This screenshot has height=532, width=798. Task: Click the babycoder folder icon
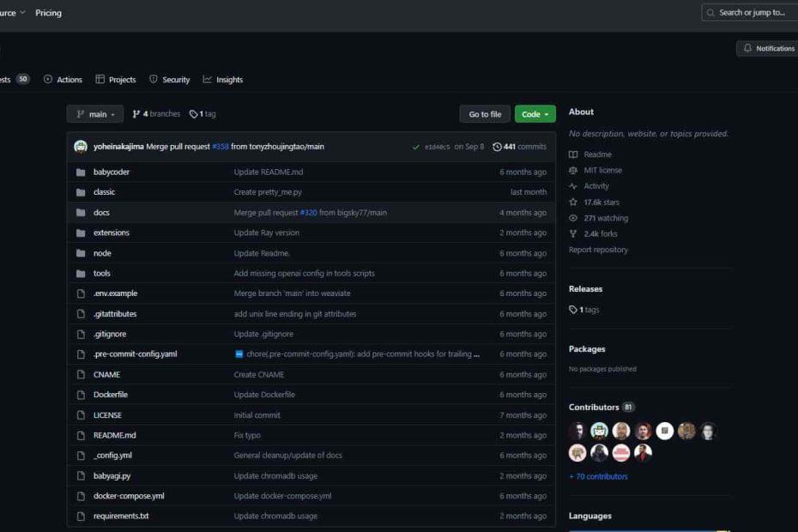pos(81,172)
